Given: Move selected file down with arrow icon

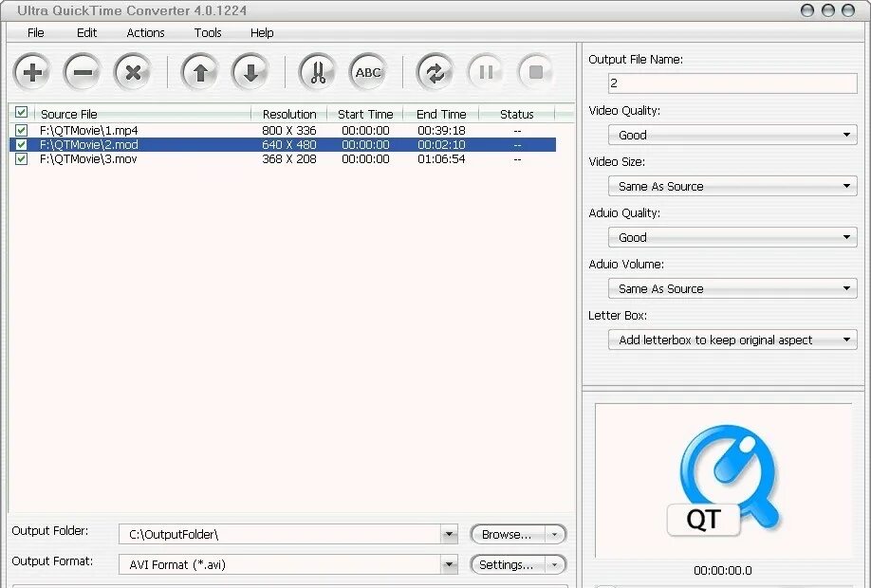Looking at the screenshot, I should pyautogui.click(x=250, y=72).
